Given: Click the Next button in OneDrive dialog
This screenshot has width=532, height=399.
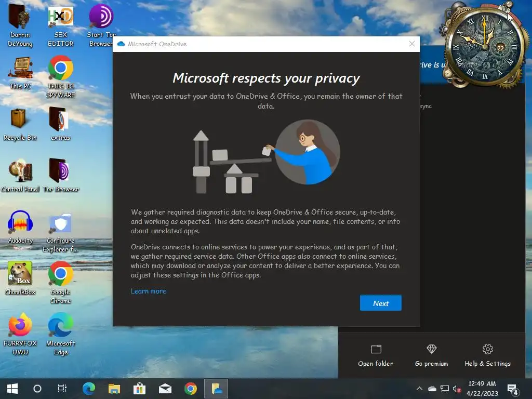Looking at the screenshot, I should point(380,303).
